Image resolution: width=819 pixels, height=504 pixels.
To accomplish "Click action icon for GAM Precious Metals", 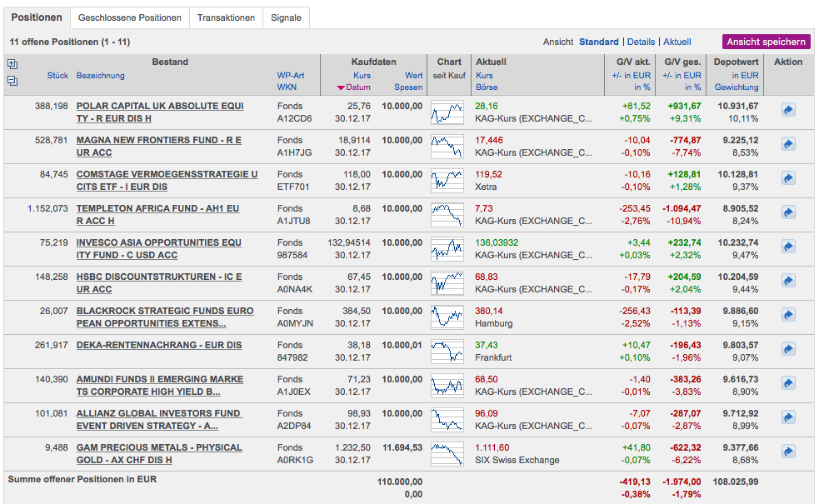I will pos(788,452).
